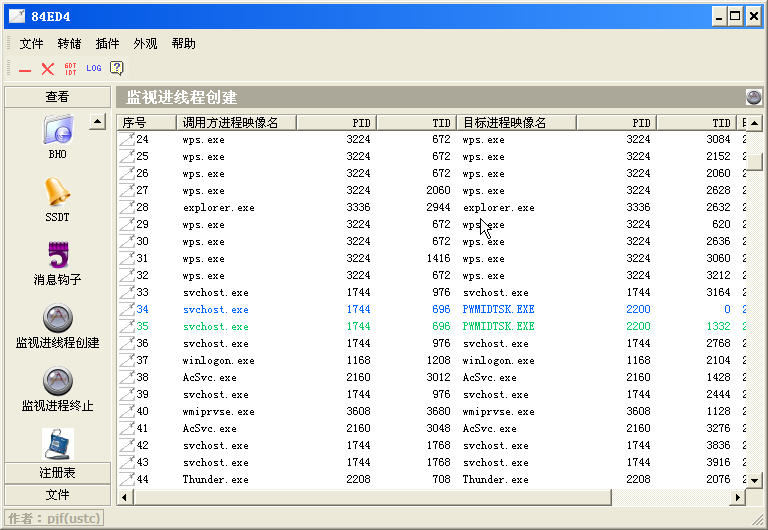This screenshot has height=530, width=768.
Task: Click the red minus toolbar icon
Action: [25, 69]
